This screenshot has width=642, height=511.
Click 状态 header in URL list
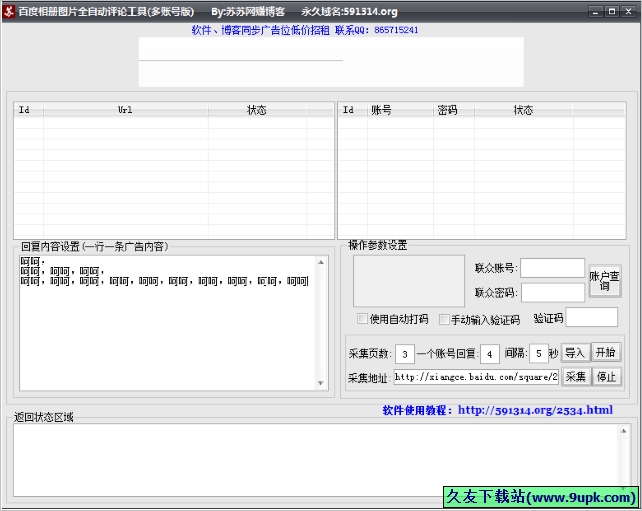(x=257, y=110)
